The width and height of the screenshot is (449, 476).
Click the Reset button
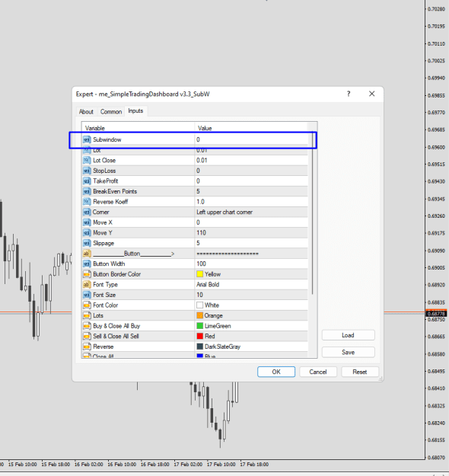pyautogui.click(x=360, y=372)
